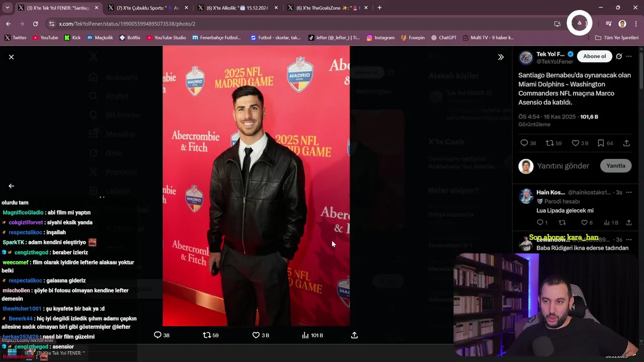This screenshot has width=644, height=362.
Task: Close the photo viewer with the X
Action: (11, 57)
